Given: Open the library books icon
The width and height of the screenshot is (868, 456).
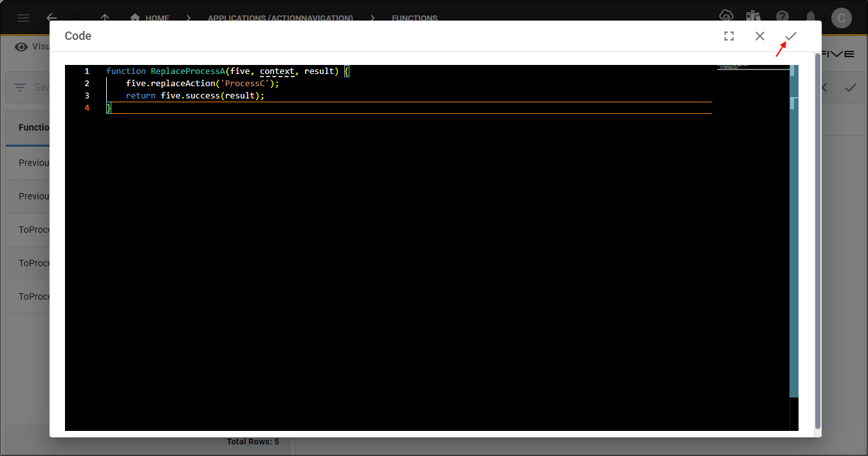Looking at the screenshot, I should tap(753, 16).
